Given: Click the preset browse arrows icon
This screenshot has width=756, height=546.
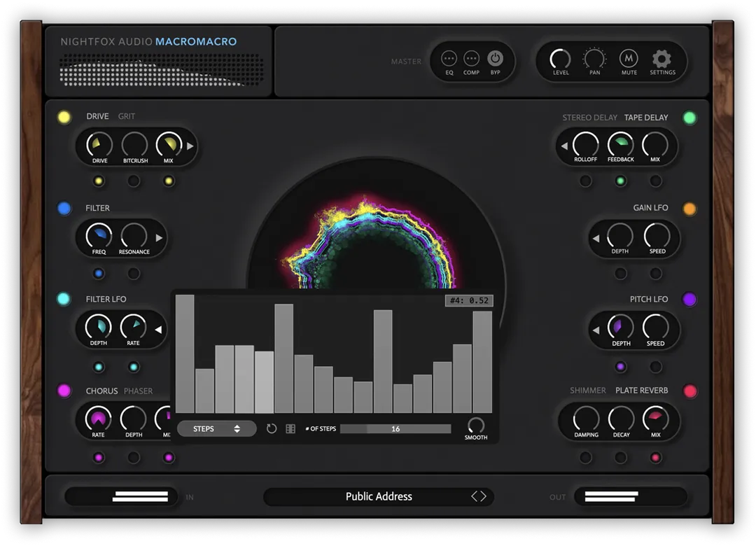Looking at the screenshot, I should (x=478, y=496).
